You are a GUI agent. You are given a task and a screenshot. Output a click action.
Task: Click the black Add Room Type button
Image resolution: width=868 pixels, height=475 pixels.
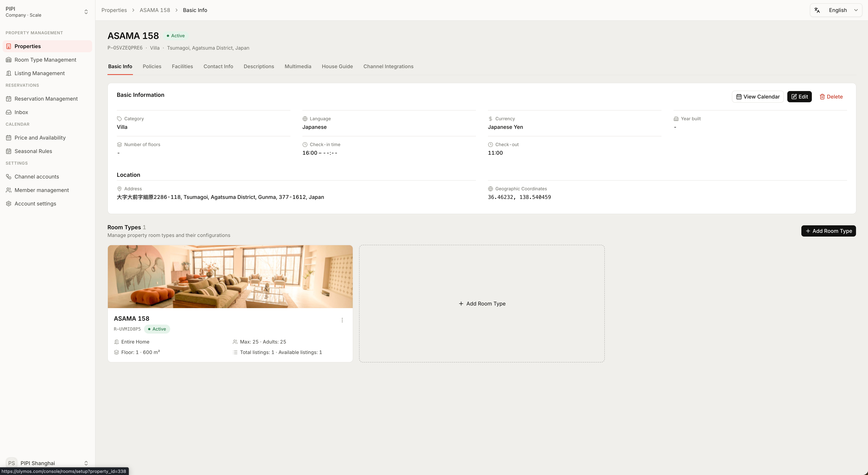[828, 231]
